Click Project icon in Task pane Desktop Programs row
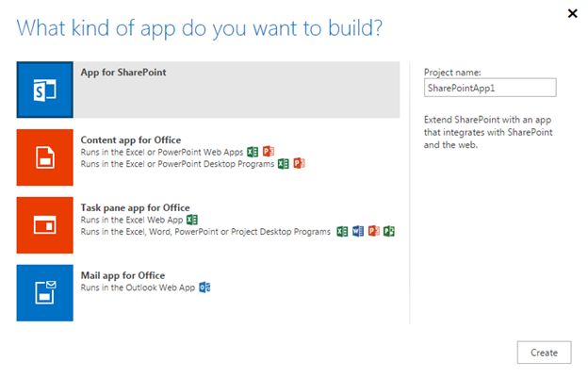 [388, 231]
